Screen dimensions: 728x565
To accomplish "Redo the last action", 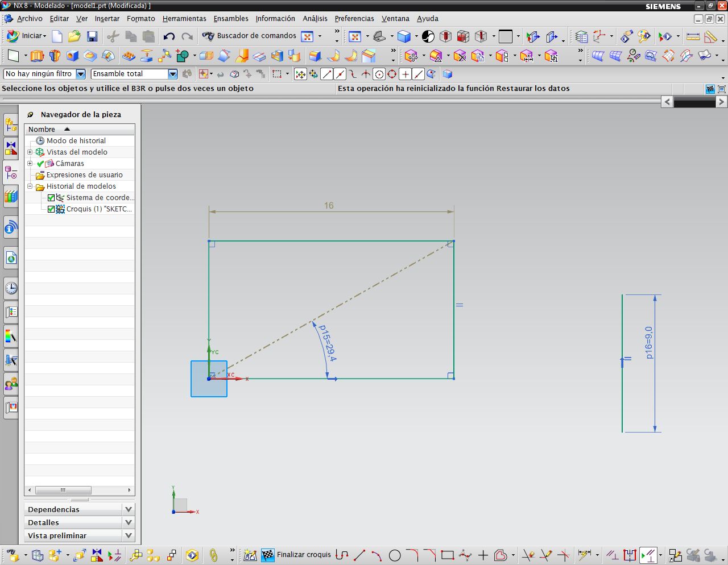I will pos(187,36).
